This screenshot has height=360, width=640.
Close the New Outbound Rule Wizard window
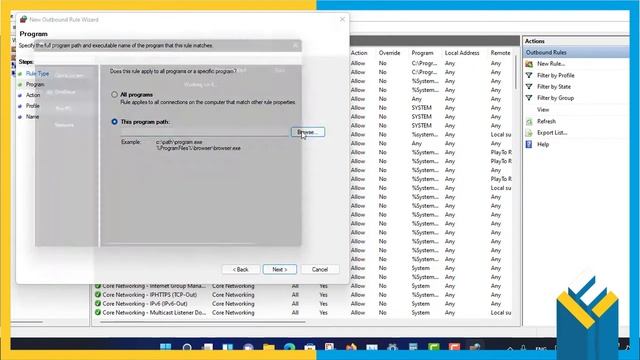pyautogui.click(x=342, y=19)
